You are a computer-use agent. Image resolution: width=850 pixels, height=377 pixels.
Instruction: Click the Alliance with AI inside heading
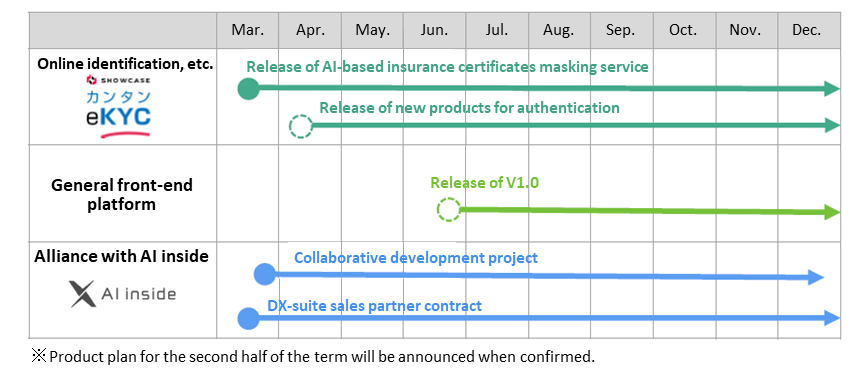(121, 256)
